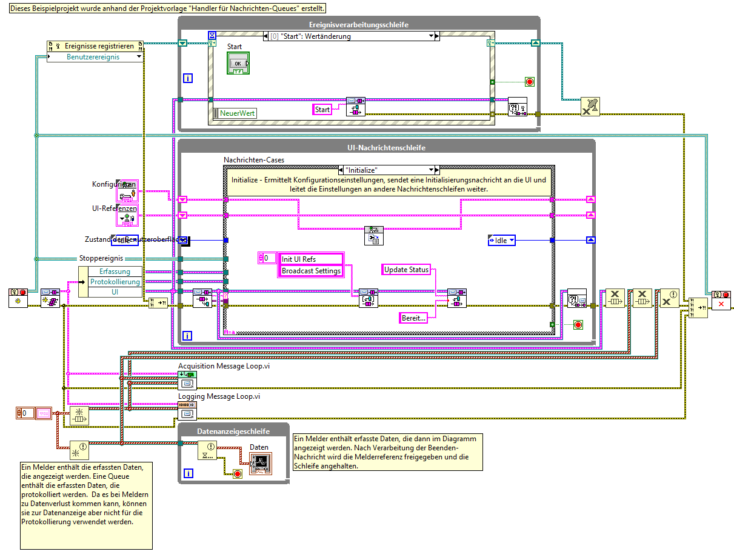
Task: Click the Daten chart terminal
Action: coord(261,463)
